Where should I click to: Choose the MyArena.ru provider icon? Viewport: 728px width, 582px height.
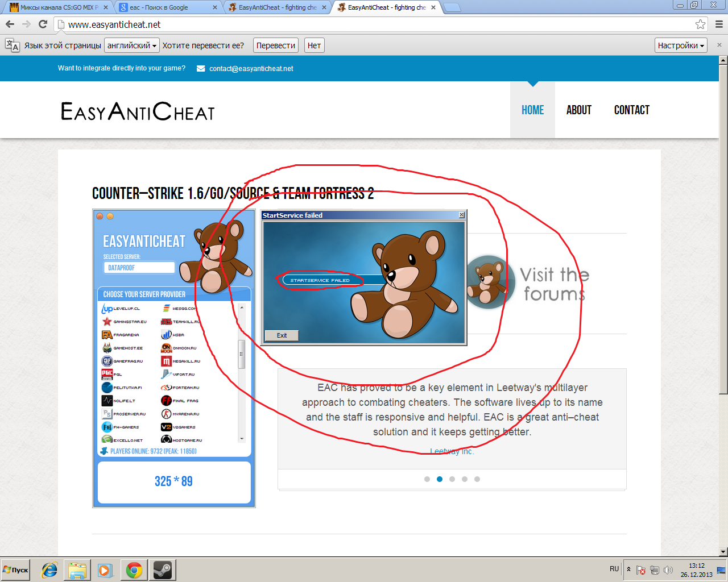coord(166,414)
